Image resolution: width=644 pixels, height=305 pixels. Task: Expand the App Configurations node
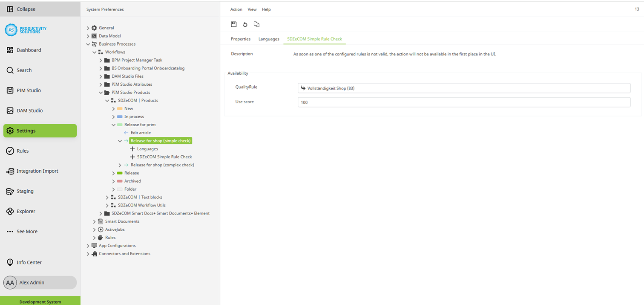(88, 246)
